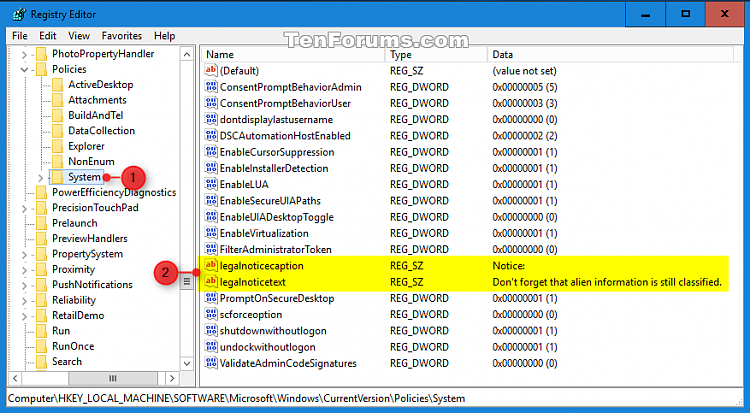
Task: Click the (Default) string value icon
Action: [x=211, y=70]
